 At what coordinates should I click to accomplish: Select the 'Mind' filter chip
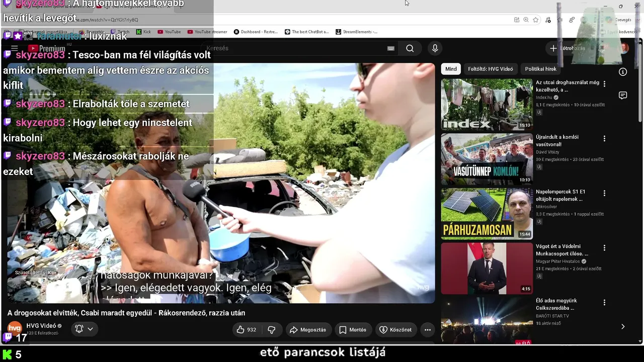point(451,69)
